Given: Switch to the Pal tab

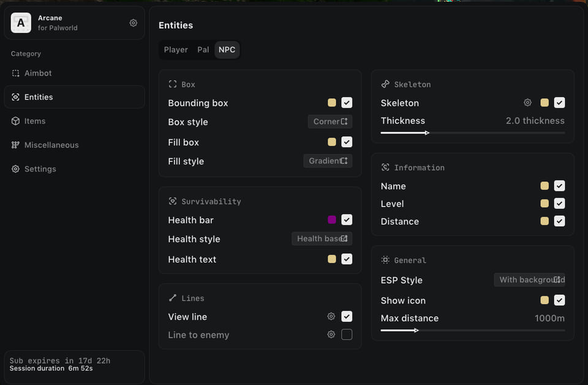Looking at the screenshot, I should [203, 50].
